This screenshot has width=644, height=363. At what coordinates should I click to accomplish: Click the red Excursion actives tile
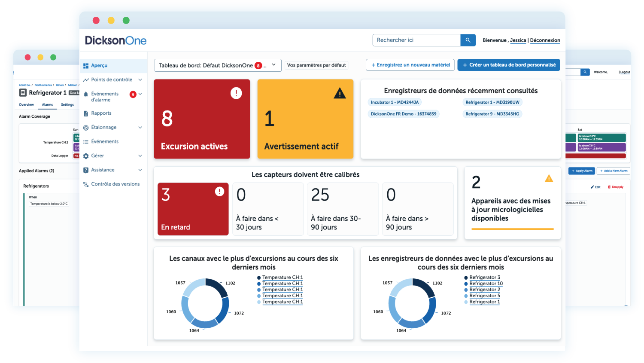(202, 119)
